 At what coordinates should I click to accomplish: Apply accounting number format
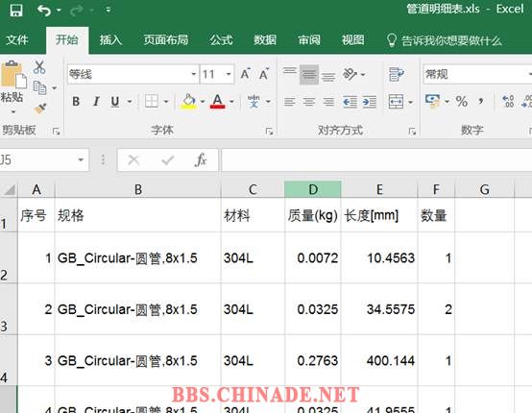pos(432,102)
